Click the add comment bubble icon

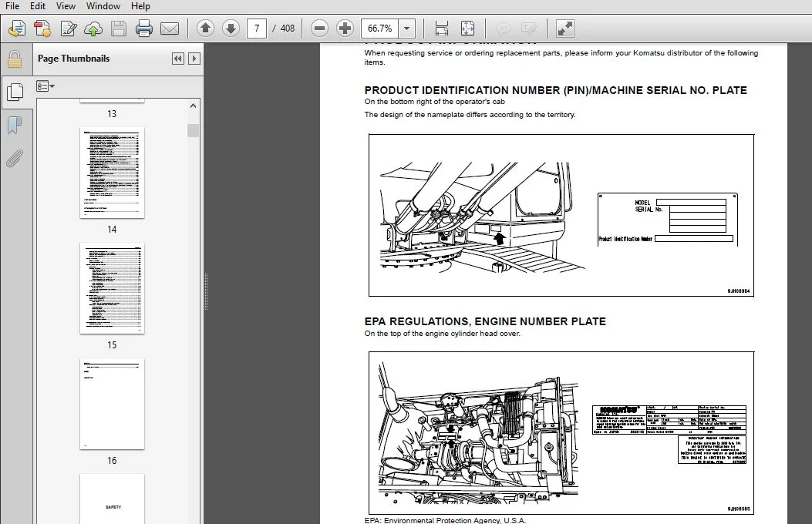(x=503, y=28)
